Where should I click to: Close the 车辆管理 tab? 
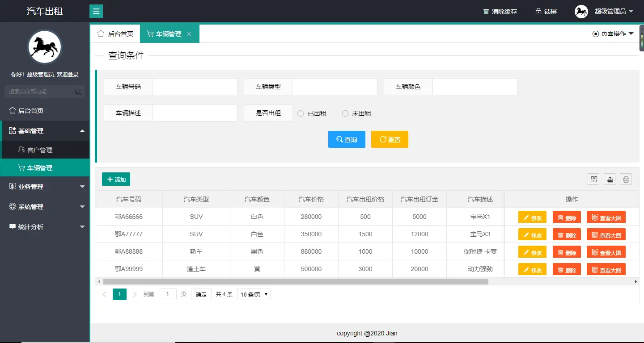(189, 34)
